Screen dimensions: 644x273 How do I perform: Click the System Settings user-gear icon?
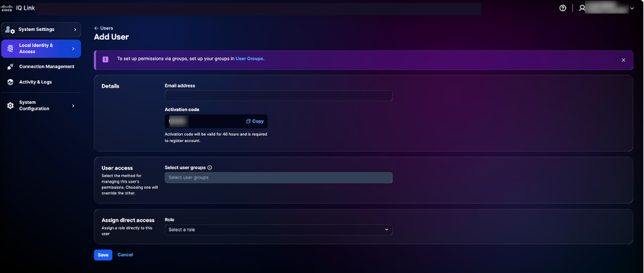tap(10, 30)
